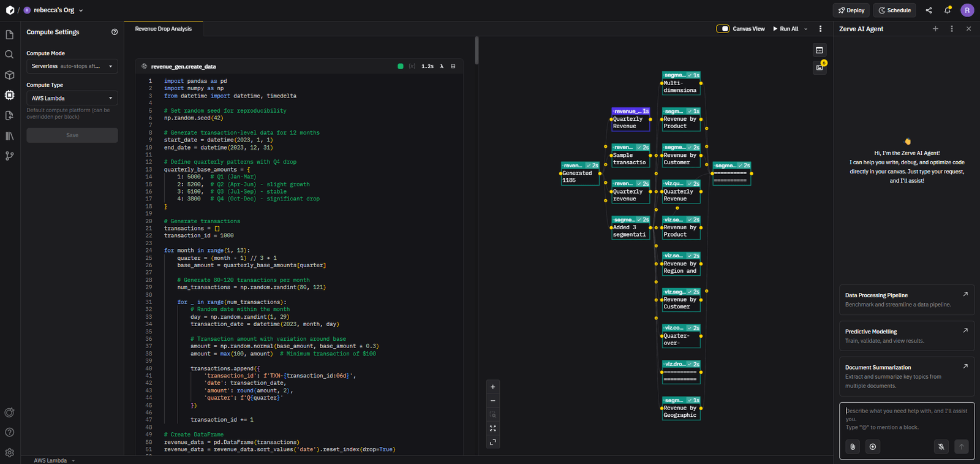Click the Schedule button
The image size is (980, 464).
pyautogui.click(x=894, y=10)
